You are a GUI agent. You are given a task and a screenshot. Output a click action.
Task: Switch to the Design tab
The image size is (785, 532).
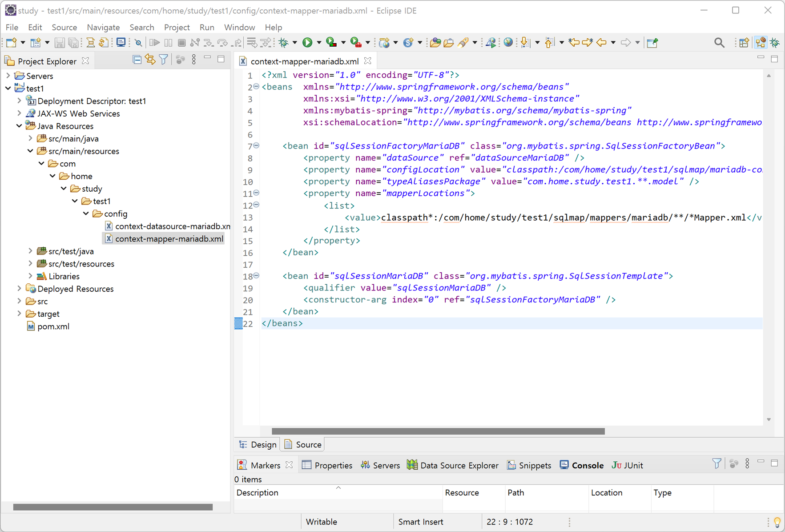point(258,444)
